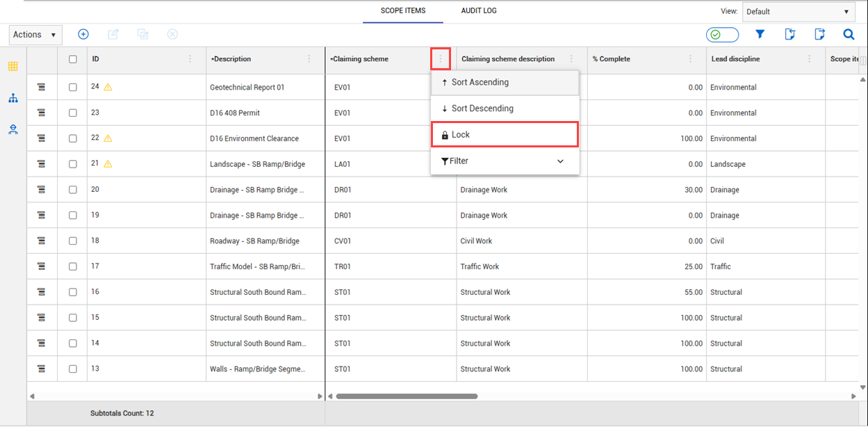Click the Roadway - SB Ramp/Bridge cell

click(265, 241)
